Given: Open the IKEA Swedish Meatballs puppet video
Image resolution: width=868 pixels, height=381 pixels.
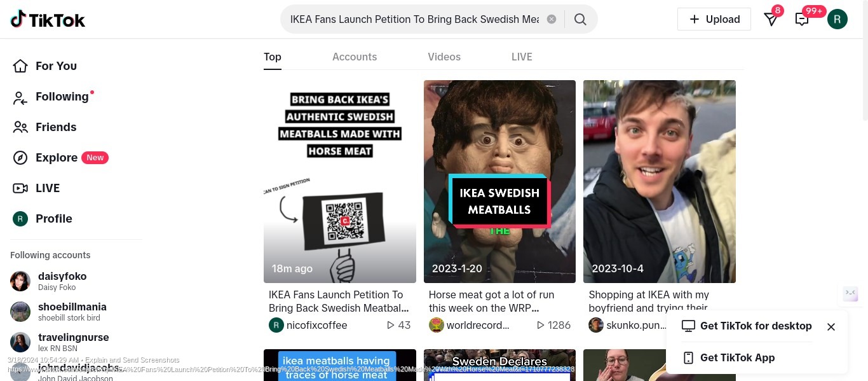Looking at the screenshot, I should [499, 181].
